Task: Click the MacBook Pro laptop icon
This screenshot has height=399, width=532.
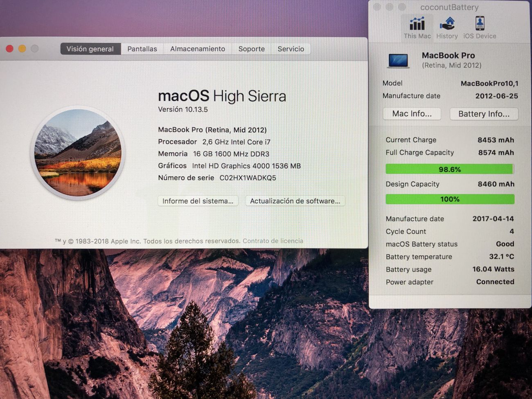Action: (398, 61)
